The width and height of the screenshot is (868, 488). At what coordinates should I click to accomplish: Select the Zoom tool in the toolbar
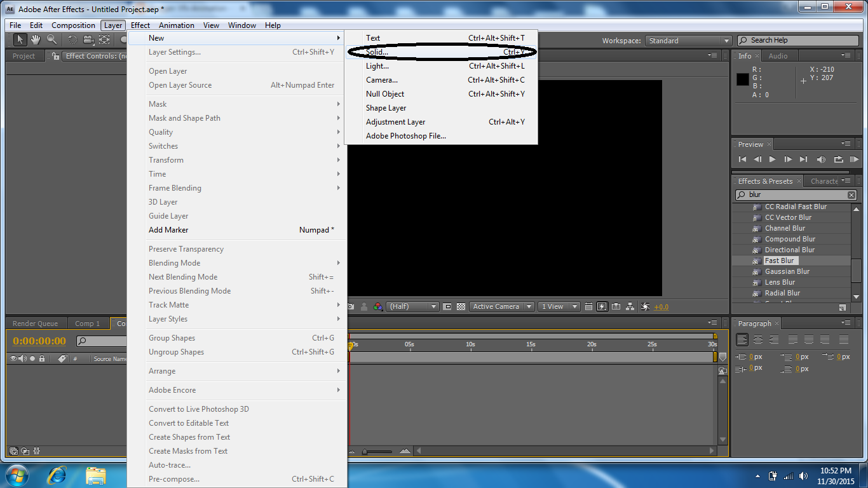[x=51, y=39]
